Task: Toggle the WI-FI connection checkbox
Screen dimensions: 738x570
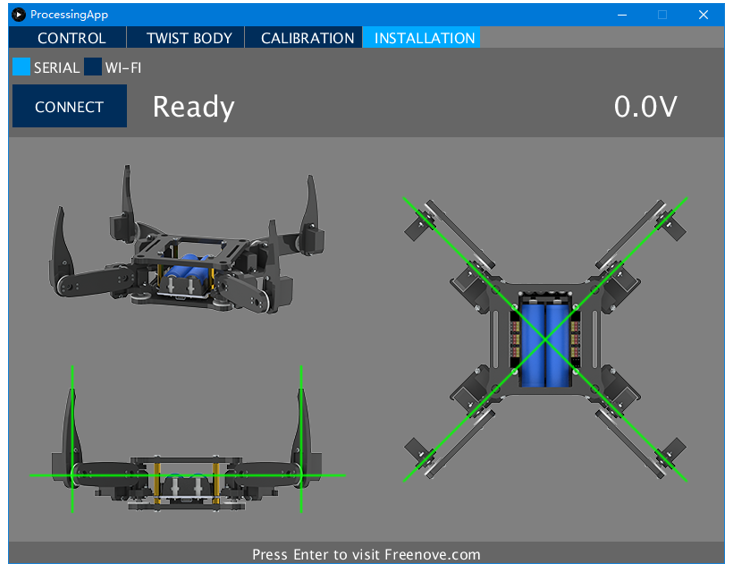Action: click(93, 67)
